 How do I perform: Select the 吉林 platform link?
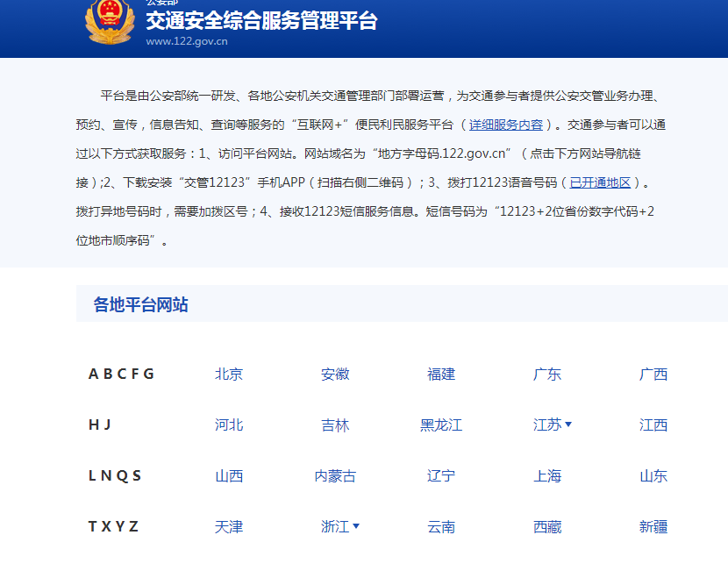click(335, 424)
